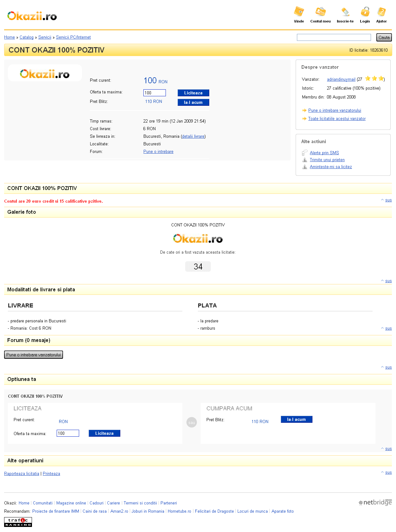The width and height of the screenshot is (396, 532).
Task: Click the Okazii.ro logo in header
Action: point(32,16)
